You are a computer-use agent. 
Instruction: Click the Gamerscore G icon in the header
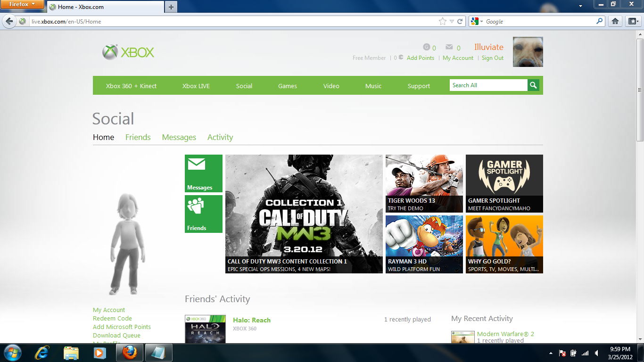(427, 47)
